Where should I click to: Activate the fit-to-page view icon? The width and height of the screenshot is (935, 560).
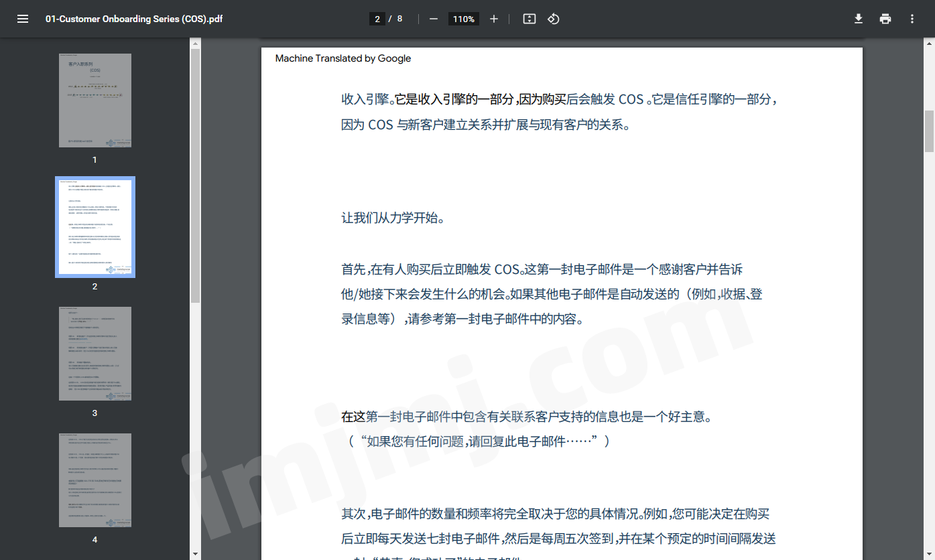pos(529,19)
